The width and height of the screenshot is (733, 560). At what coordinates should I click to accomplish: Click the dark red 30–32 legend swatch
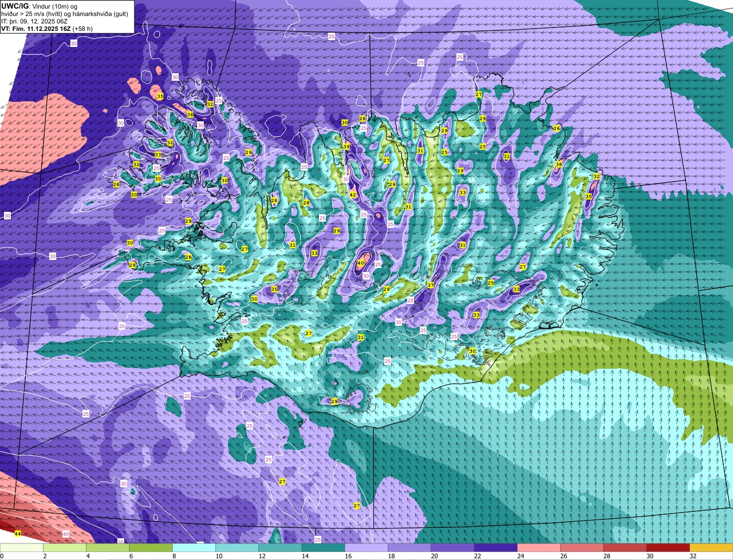coord(668,548)
